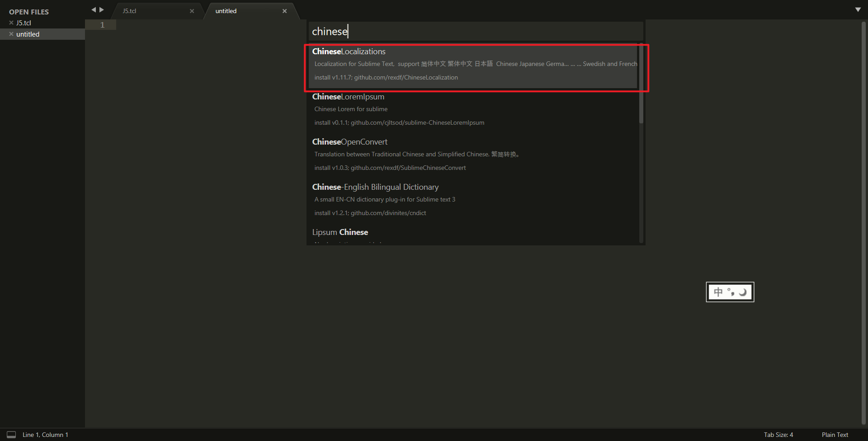Image resolution: width=868 pixels, height=441 pixels.
Task: Open the syntax selector labeled Plain Text
Action: (835, 434)
